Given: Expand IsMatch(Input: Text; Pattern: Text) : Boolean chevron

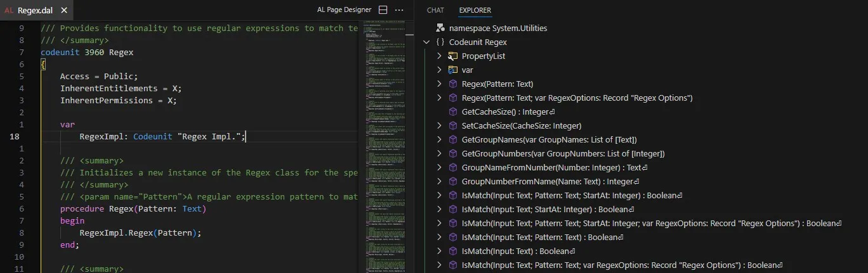Looking at the screenshot, I should (x=438, y=237).
